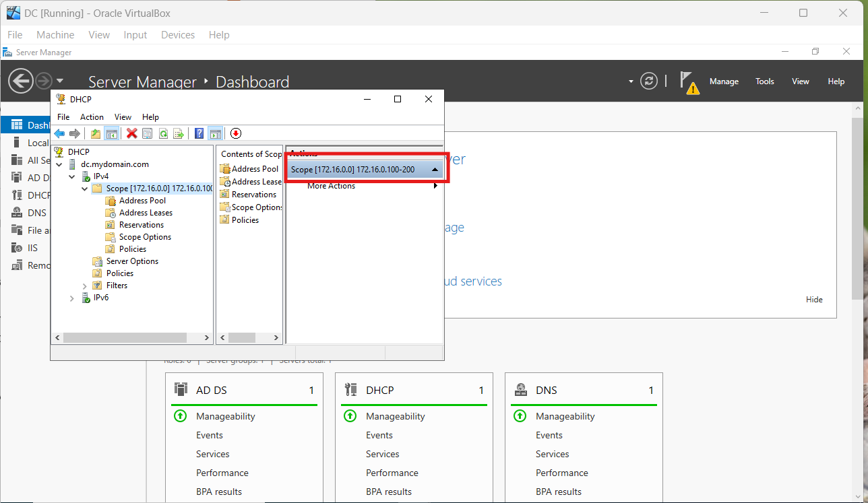Open BPA results in the DHCP tile
This screenshot has height=503, width=868.
[389, 492]
